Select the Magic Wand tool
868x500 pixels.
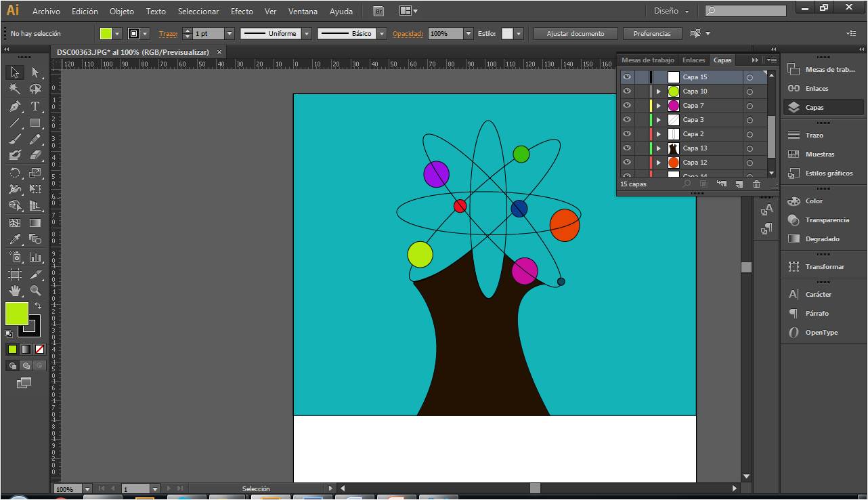15,89
